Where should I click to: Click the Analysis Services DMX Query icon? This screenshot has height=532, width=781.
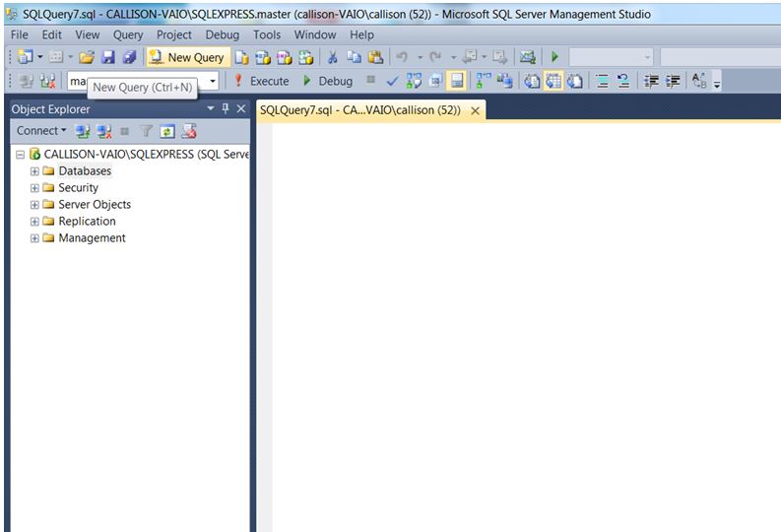coord(285,57)
